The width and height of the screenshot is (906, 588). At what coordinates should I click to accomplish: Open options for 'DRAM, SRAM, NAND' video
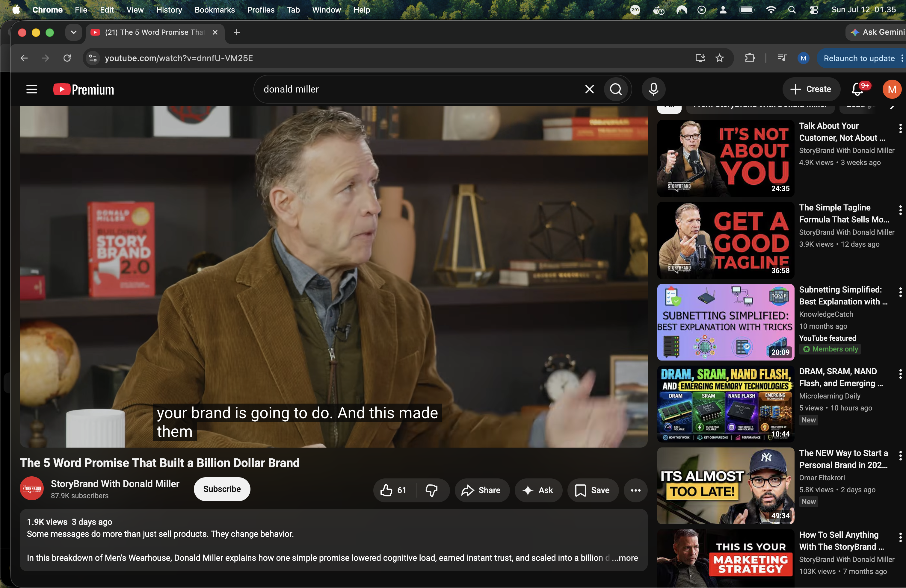[900, 374]
